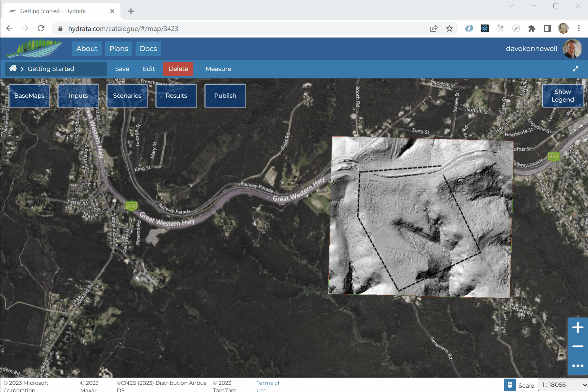Open the Hydrata logo homepage
The height and width of the screenshot is (392, 588).
click(x=34, y=48)
